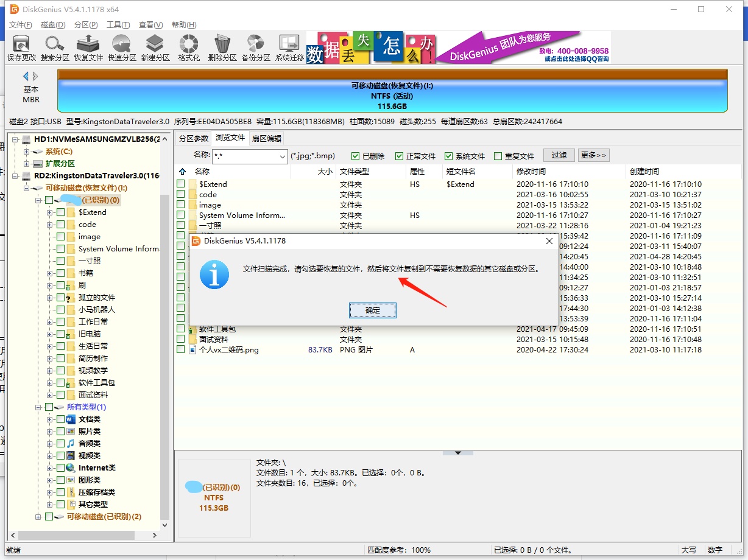Viewport: 748px width, 560px height.
Task: Select the 文档类 Word icon in tree
Action: click(71, 419)
